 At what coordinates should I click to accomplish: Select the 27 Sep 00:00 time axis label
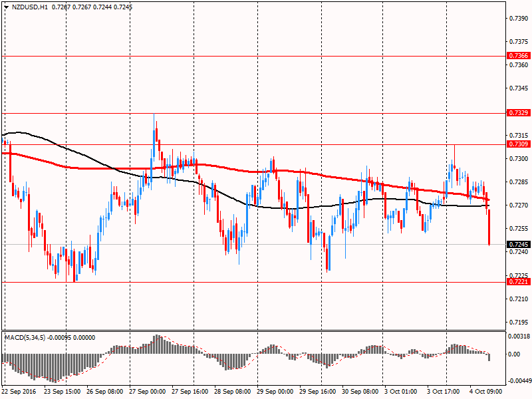tap(147, 392)
